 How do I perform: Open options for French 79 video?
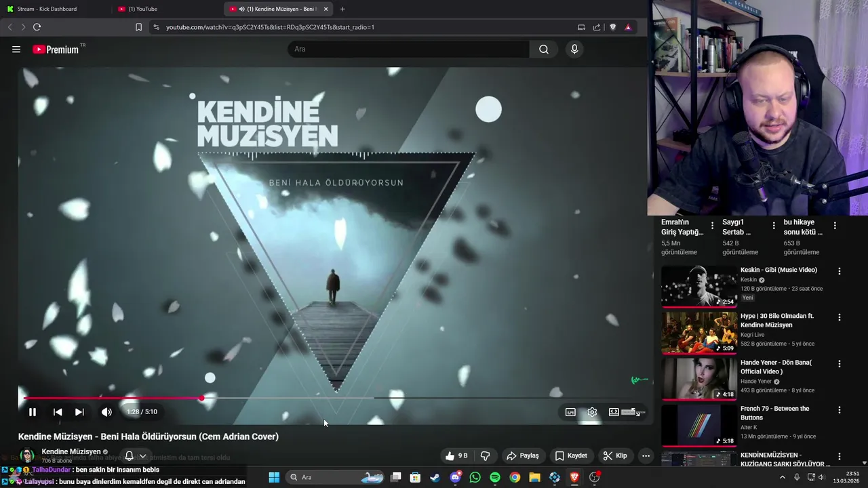839,410
